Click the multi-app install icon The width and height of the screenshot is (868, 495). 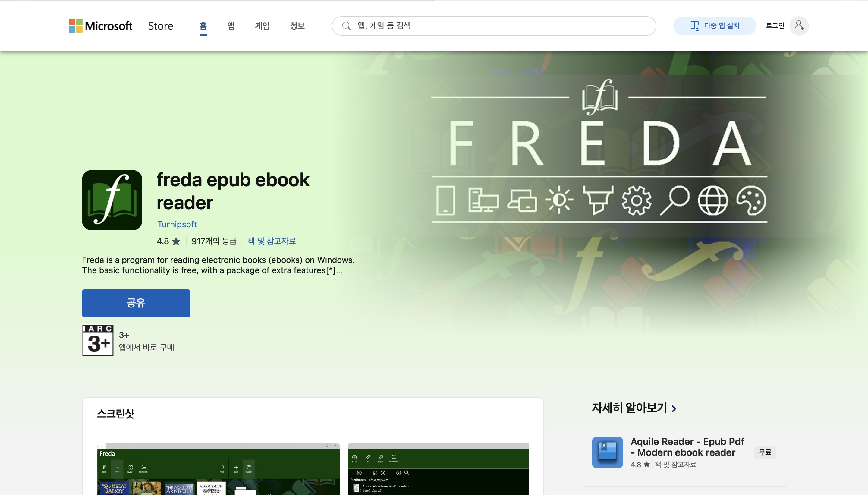pyautogui.click(x=694, y=26)
